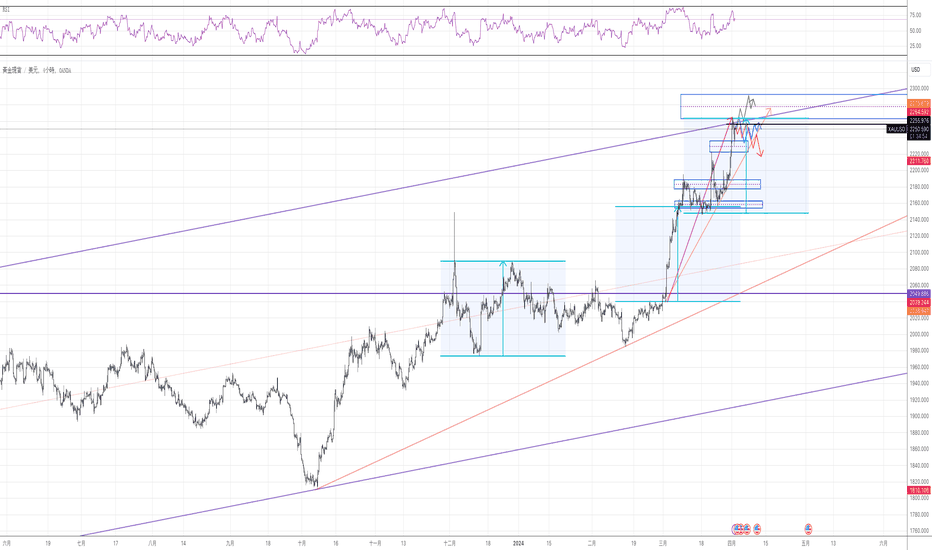
Task: Click the red arrowhead of the downward projection
Action: (759, 154)
